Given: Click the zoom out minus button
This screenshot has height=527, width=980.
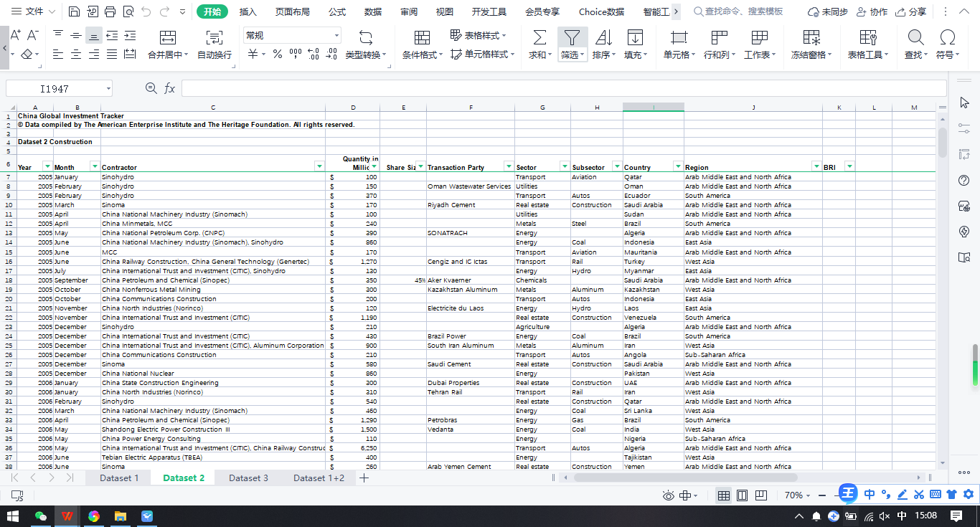Looking at the screenshot, I should 824,495.
